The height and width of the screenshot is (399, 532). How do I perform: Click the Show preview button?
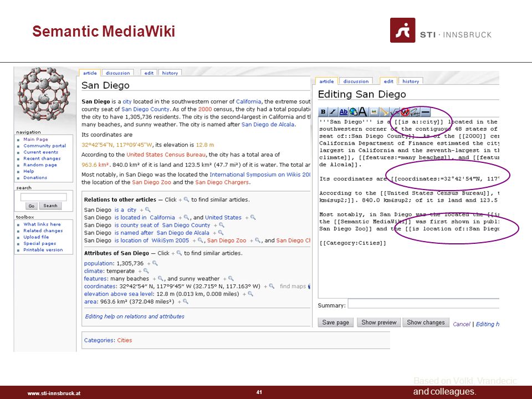[378, 323]
